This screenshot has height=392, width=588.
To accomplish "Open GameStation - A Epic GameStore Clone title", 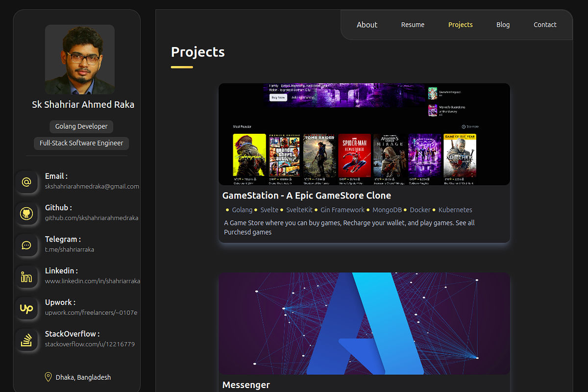I will pyautogui.click(x=307, y=196).
